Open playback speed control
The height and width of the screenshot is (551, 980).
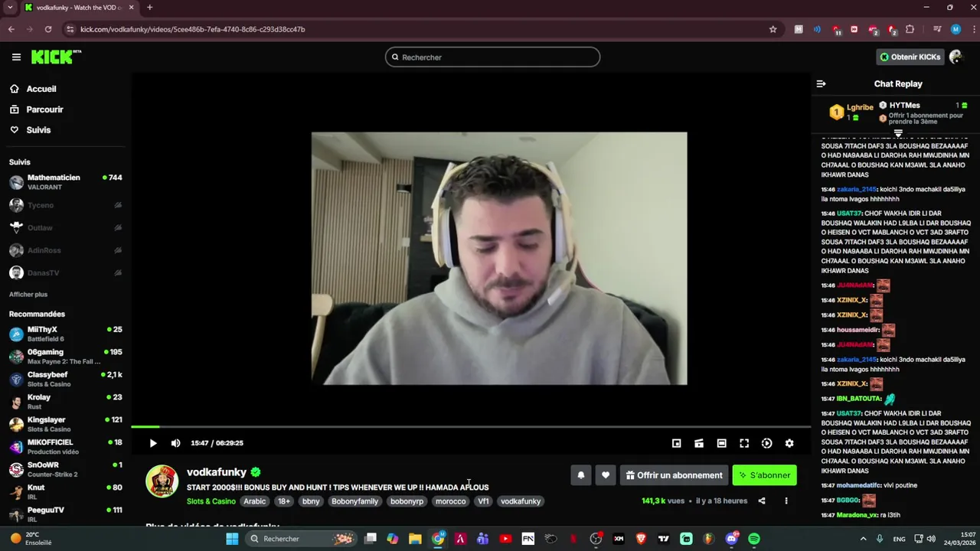pyautogui.click(x=766, y=443)
